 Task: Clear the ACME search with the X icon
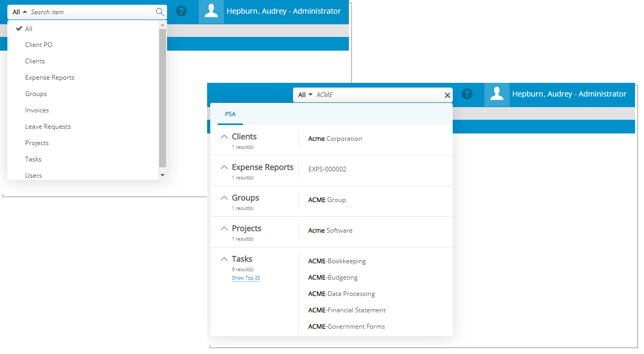[447, 95]
